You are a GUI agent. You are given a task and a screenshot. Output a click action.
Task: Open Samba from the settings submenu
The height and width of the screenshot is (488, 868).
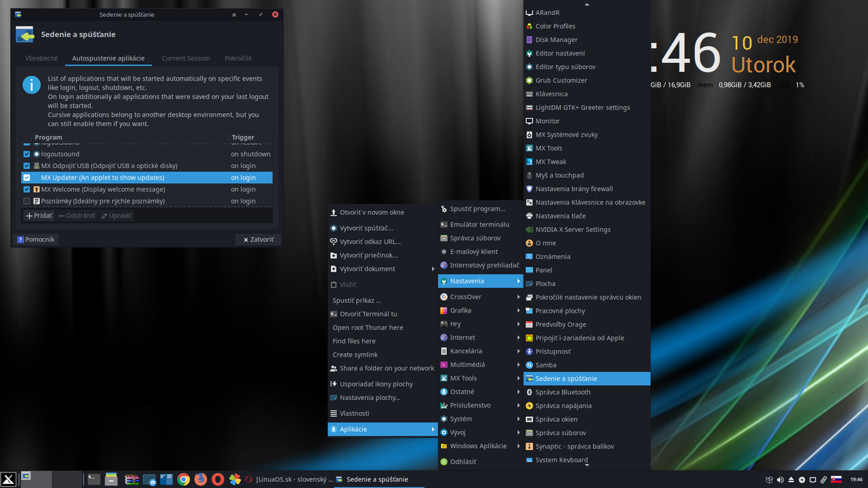587,365
